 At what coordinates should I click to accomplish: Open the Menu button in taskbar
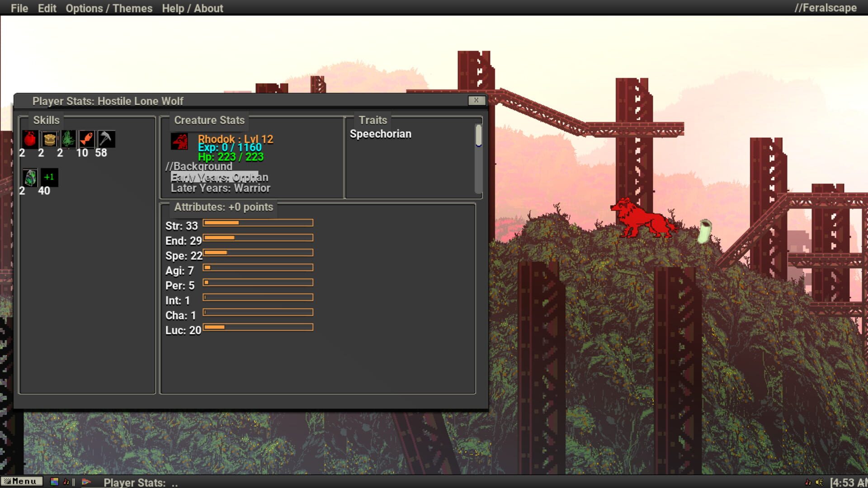(x=22, y=481)
